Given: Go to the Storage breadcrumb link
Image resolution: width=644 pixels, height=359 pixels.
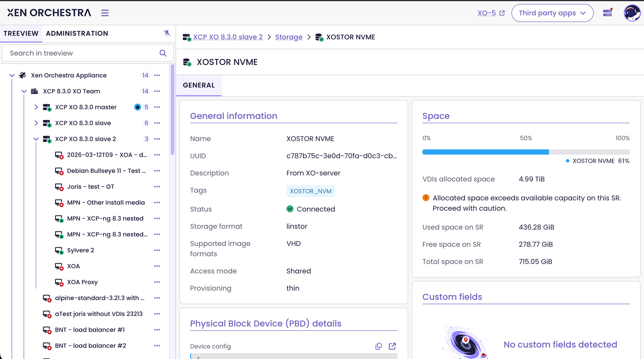Looking at the screenshot, I should click(289, 37).
